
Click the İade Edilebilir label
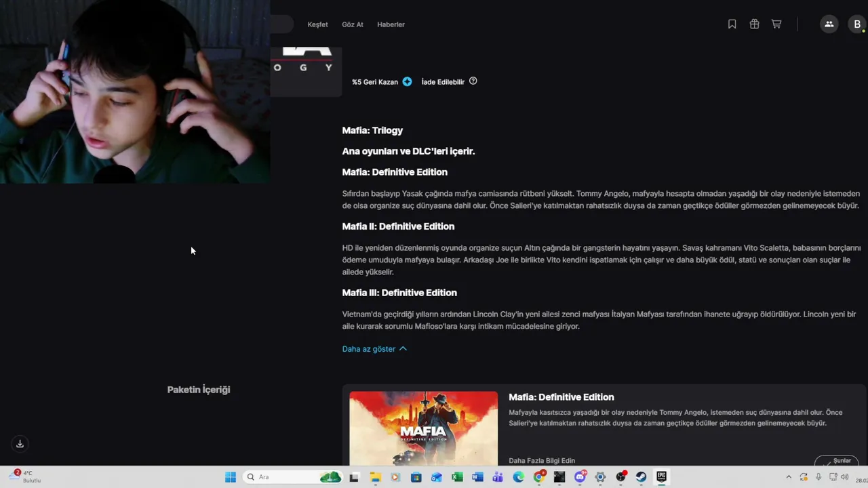point(443,82)
